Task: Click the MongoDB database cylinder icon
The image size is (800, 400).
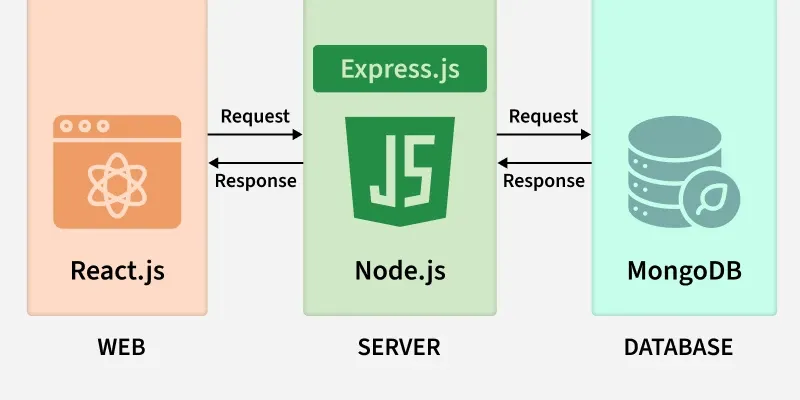Action: click(684, 172)
